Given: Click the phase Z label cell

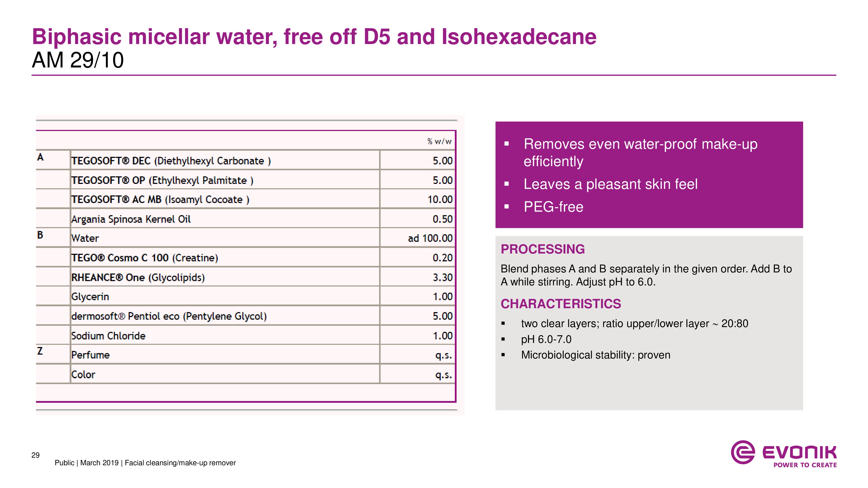Looking at the screenshot, I should pyautogui.click(x=40, y=351).
